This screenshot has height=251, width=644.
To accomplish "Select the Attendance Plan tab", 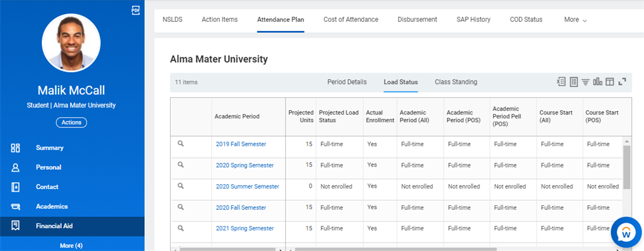I will (x=281, y=19).
